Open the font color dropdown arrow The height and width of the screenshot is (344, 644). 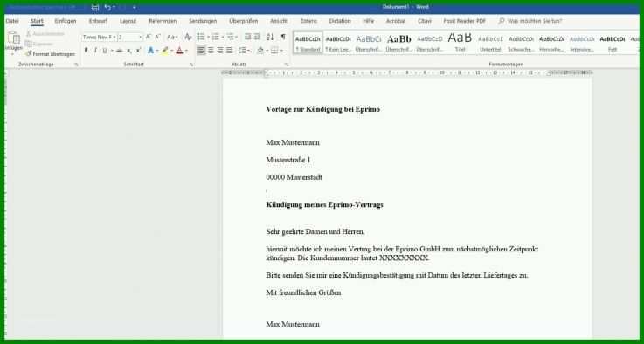coord(186,51)
